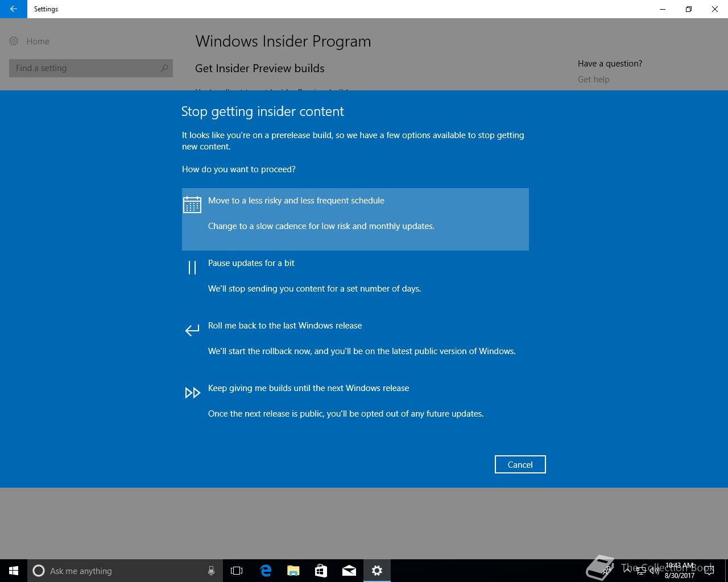The height and width of the screenshot is (582, 728).
Task: Click the Settings gear taskbar icon
Action: 377,571
